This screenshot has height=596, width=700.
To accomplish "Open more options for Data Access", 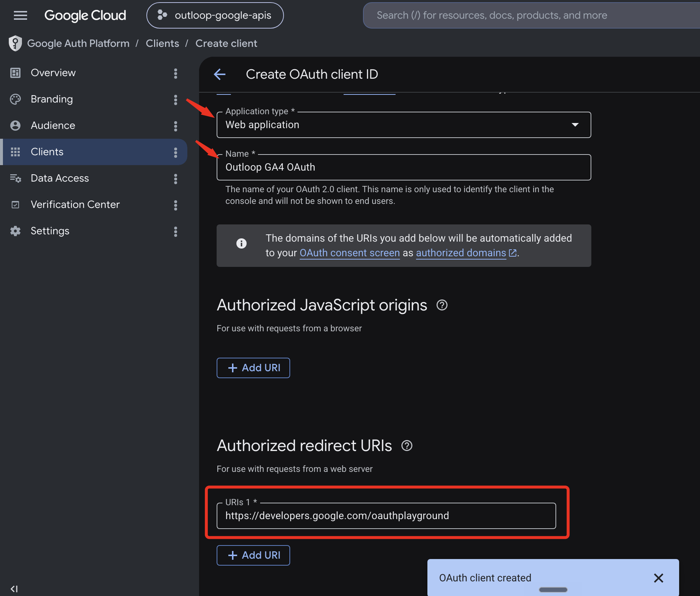I will [x=175, y=179].
